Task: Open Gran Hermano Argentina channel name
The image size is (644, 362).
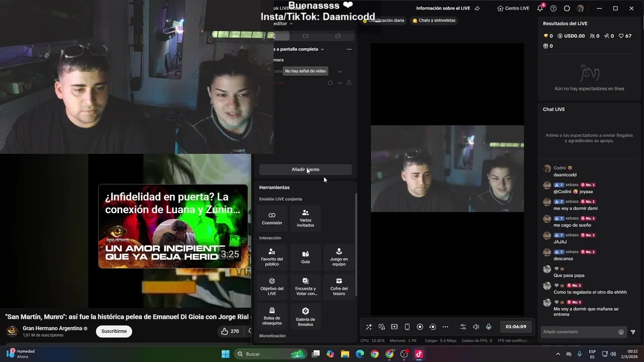Action: coord(52,328)
